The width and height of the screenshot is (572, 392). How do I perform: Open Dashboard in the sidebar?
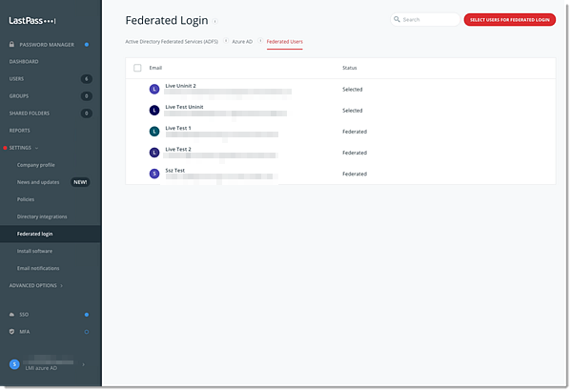click(x=24, y=62)
